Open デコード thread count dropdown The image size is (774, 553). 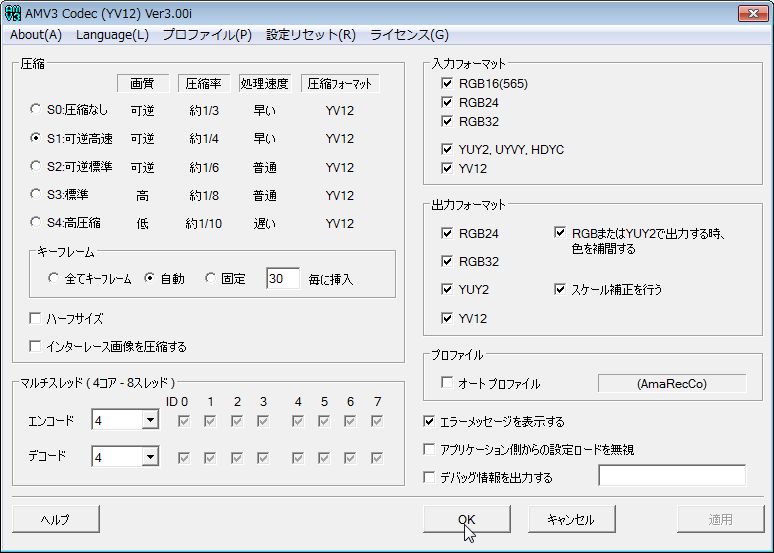(149, 457)
